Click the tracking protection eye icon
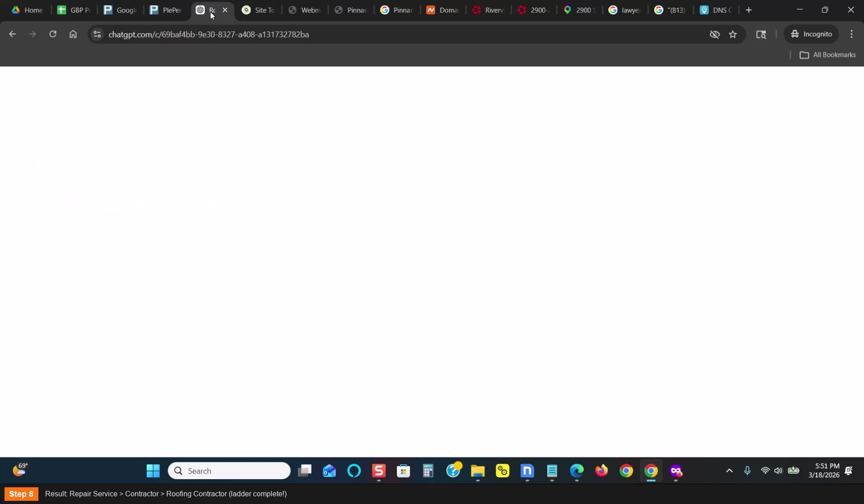 pos(714,34)
